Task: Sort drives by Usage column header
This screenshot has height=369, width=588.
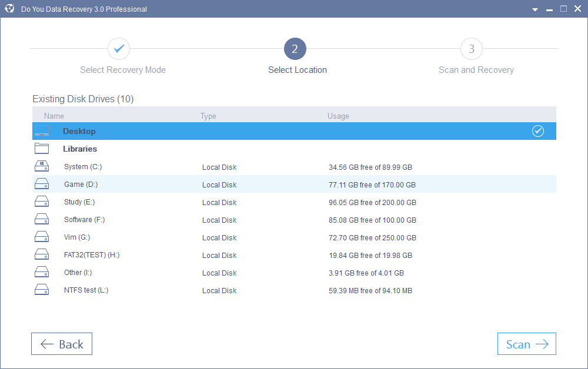Action: tap(338, 116)
